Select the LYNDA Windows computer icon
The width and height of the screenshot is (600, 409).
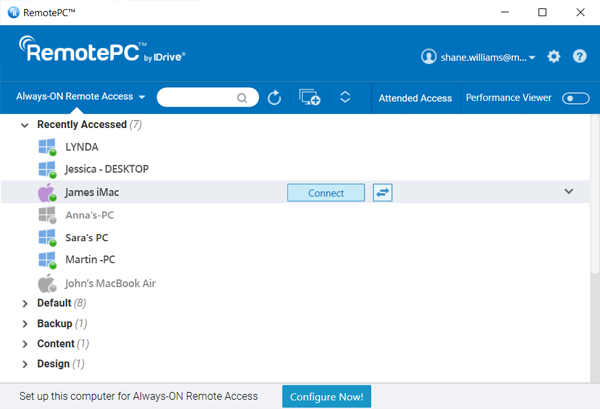pos(46,147)
